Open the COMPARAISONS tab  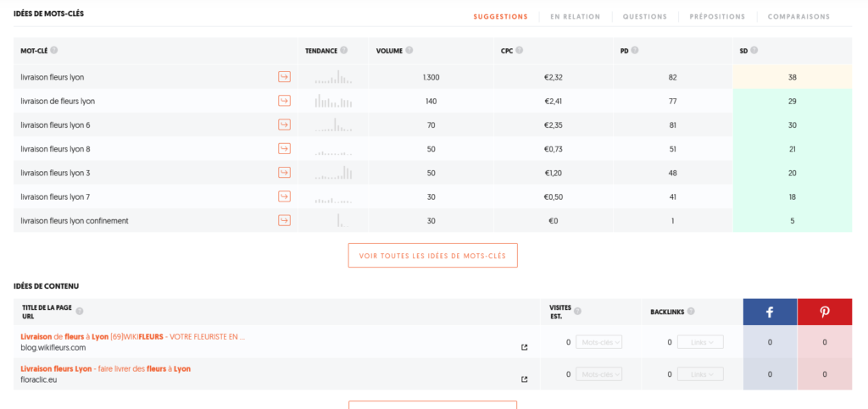pyautogui.click(x=798, y=17)
